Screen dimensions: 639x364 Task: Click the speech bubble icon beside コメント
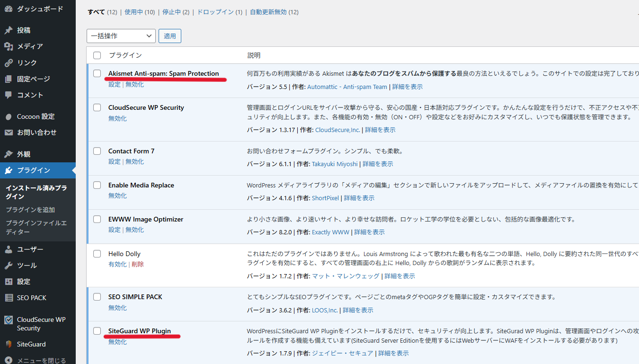9,95
